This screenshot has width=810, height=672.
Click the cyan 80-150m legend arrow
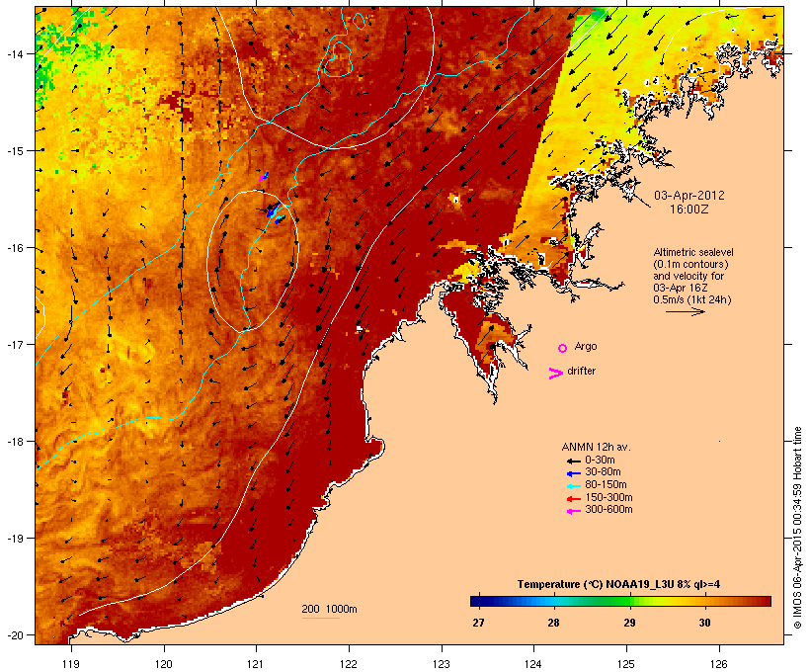pyautogui.click(x=574, y=486)
